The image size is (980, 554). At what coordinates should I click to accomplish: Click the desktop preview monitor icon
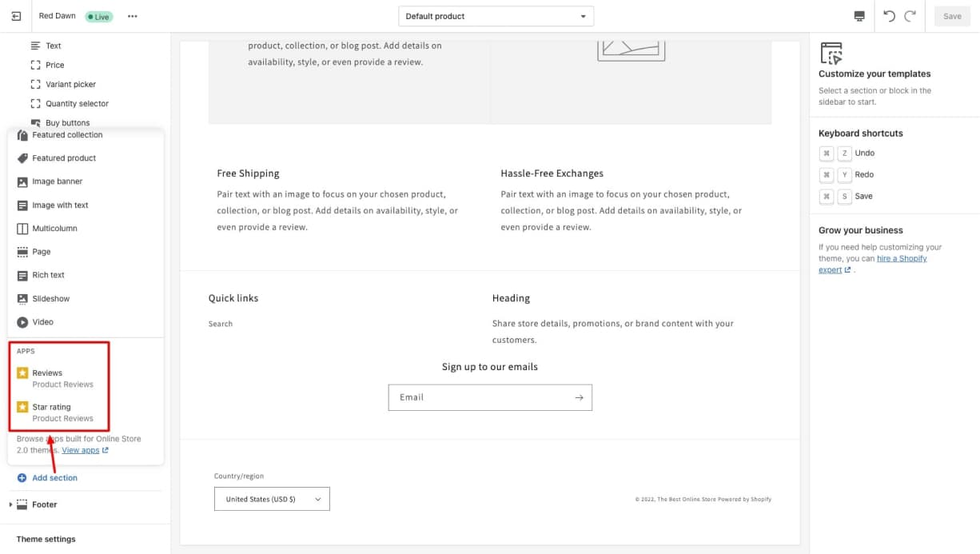click(x=859, y=16)
